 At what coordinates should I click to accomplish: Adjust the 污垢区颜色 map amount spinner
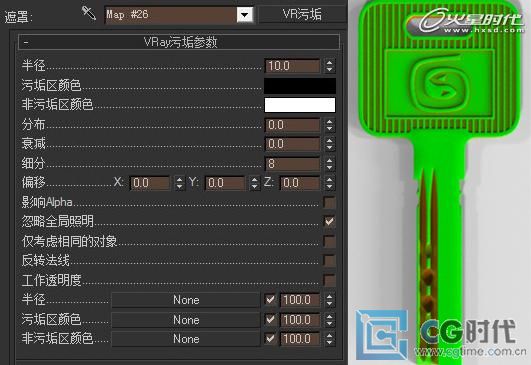coord(329,320)
